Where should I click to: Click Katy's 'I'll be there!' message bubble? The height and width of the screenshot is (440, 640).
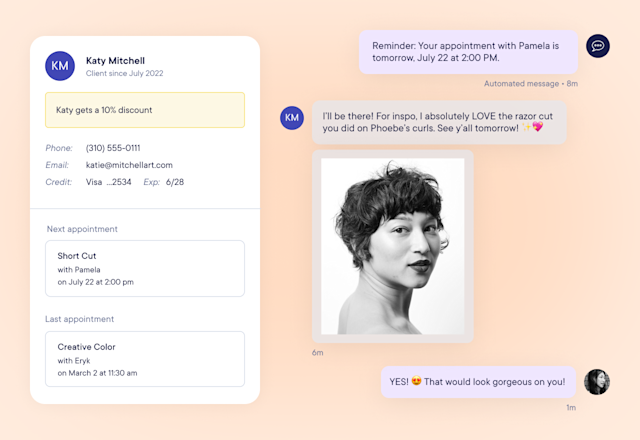(x=439, y=122)
